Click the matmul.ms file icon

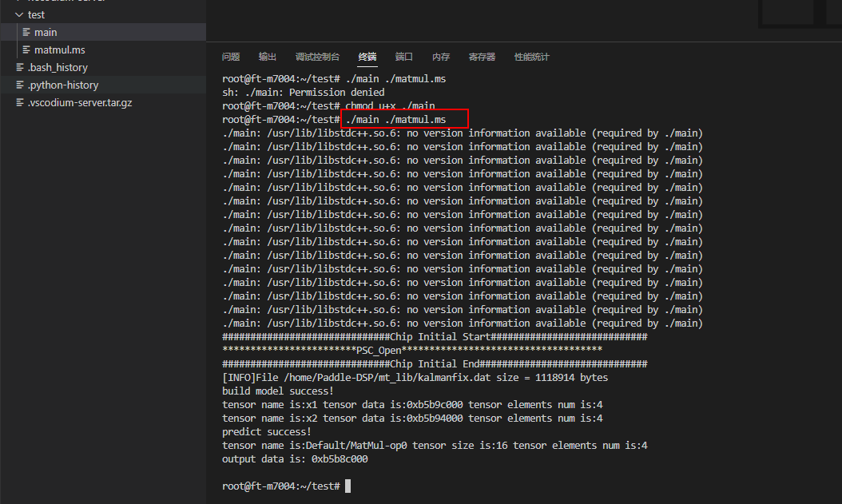pos(26,50)
